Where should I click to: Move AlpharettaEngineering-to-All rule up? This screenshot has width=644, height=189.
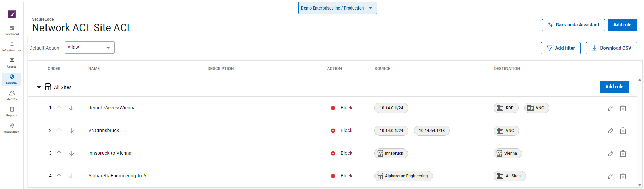click(59, 176)
